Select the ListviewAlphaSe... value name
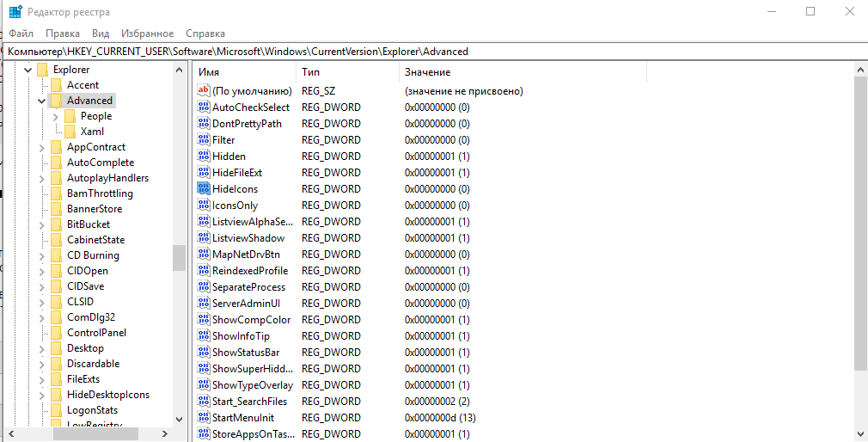 coord(253,222)
